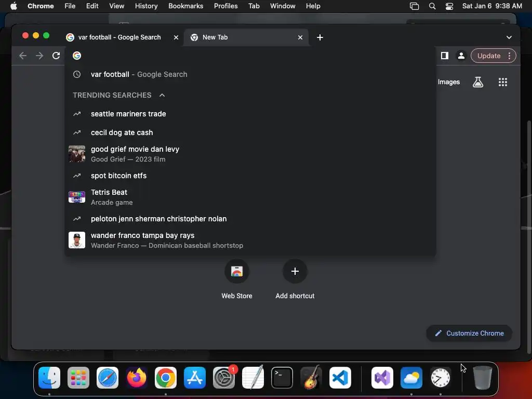Open the profile avatar icon
Image resolution: width=532 pixels, height=399 pixels.
click(x=461, y=56)
